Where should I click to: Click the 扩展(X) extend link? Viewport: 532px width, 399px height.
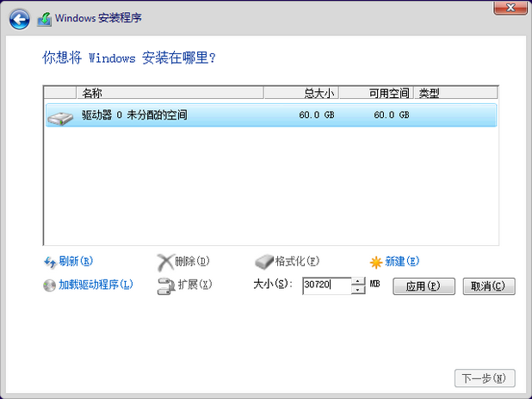[x=195, y=285]
